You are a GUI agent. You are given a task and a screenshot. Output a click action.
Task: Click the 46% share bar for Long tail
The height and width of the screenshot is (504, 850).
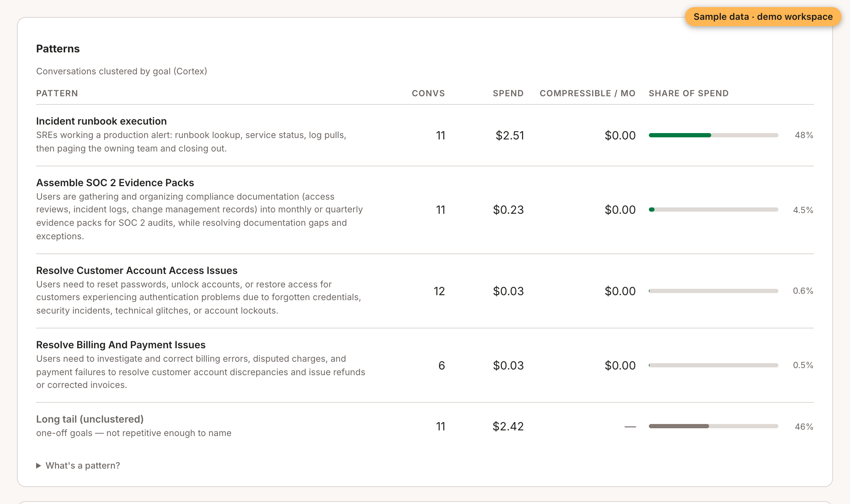coord(713,426)
